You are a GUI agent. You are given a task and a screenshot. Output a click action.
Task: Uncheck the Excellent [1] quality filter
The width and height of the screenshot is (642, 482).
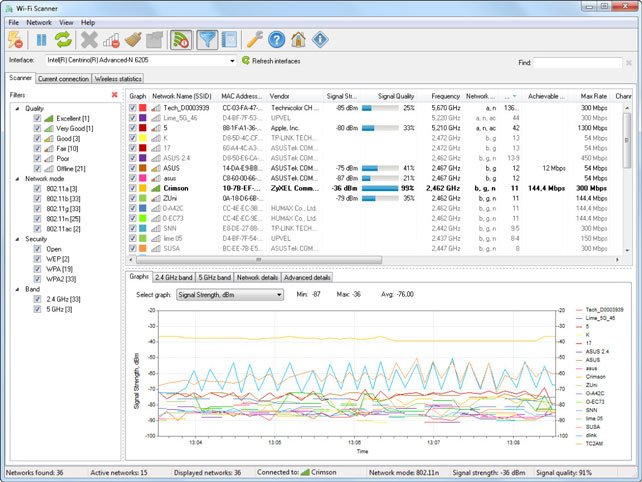37,118
